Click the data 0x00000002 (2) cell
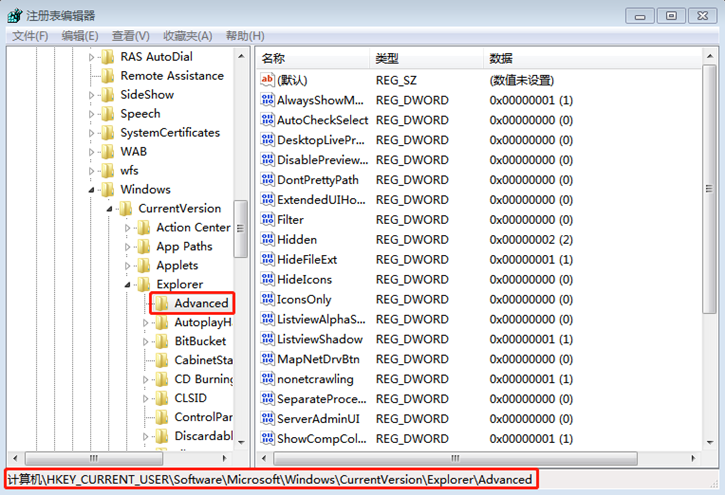725x495 pixels. (531, 239)
